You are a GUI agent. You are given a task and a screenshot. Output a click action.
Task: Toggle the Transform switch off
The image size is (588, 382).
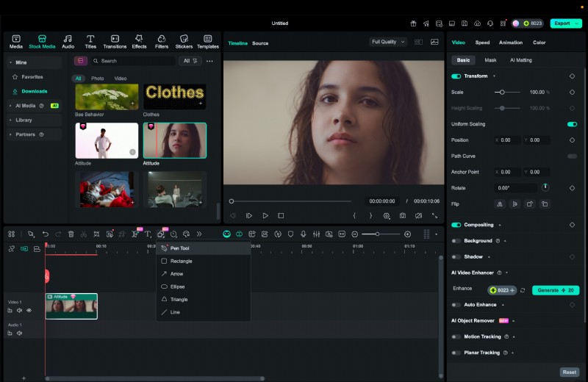point(456,76)
